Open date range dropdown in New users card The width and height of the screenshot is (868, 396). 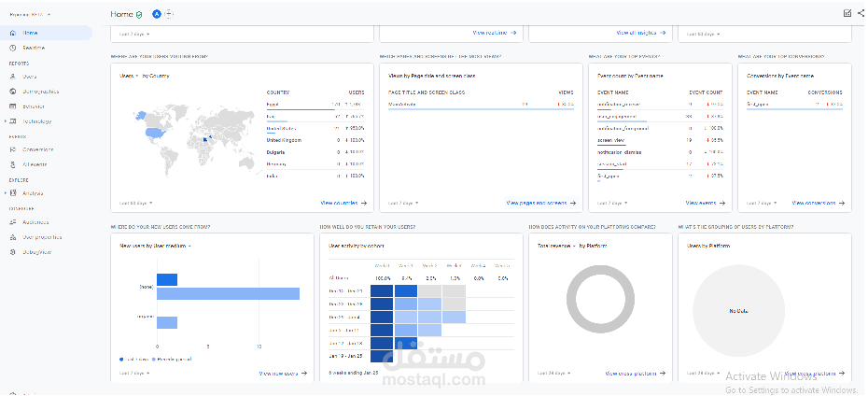[134, 374]
